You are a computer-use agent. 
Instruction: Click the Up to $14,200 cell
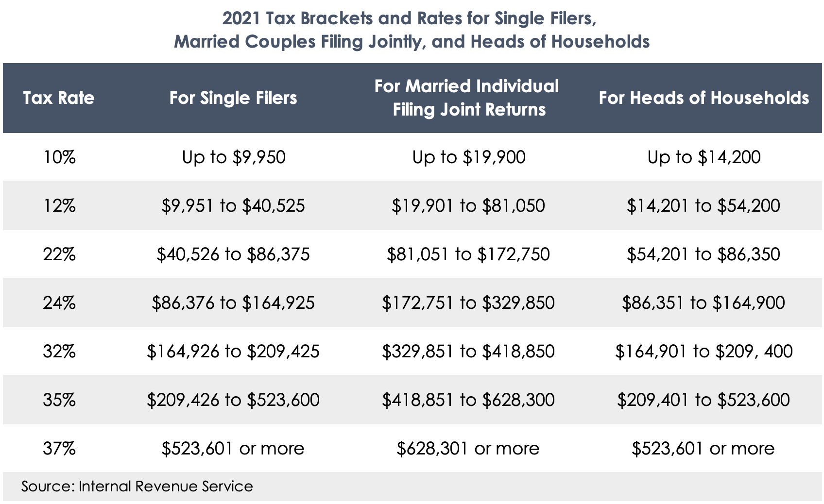tap(704, 157)
